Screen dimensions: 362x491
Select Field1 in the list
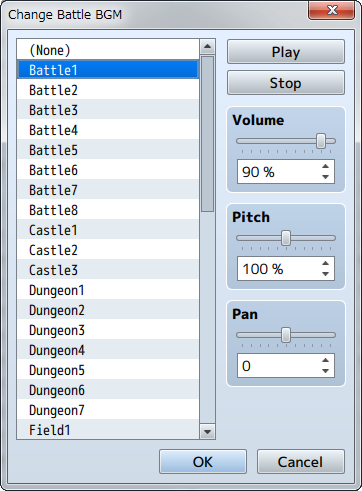pyautogui.click(x=108, y=429)
